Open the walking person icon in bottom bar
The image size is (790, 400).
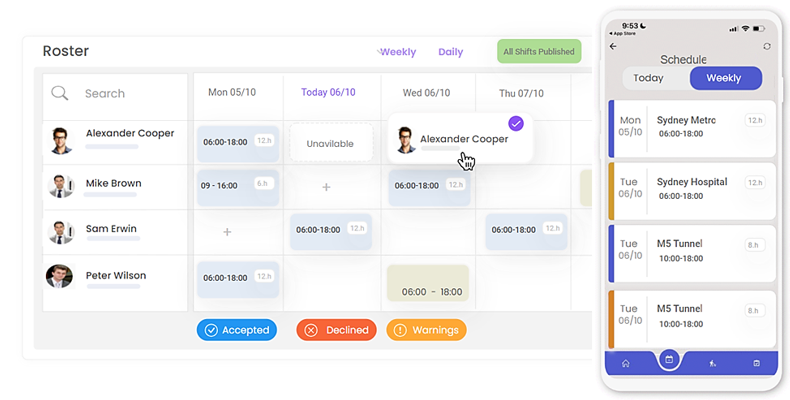click(x=713, y=363)
